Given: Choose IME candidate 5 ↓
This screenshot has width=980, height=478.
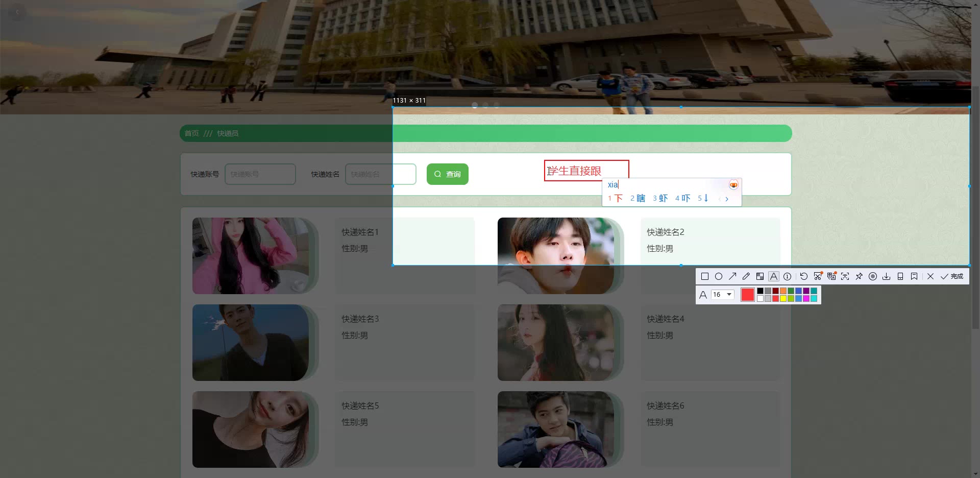Looking at the screenshot, I should coord(703,198).
